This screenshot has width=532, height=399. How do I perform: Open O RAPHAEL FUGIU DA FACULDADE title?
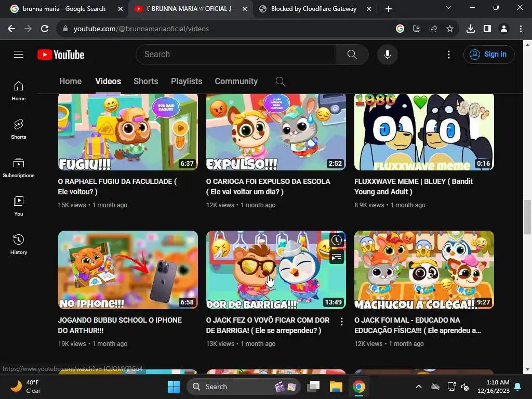point(117,187)
